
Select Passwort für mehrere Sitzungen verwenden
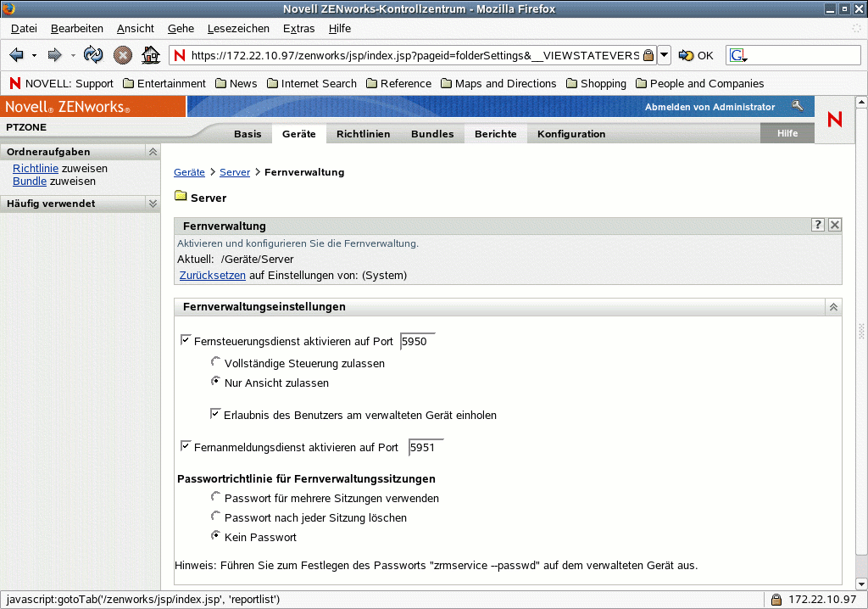click(216, 497)
